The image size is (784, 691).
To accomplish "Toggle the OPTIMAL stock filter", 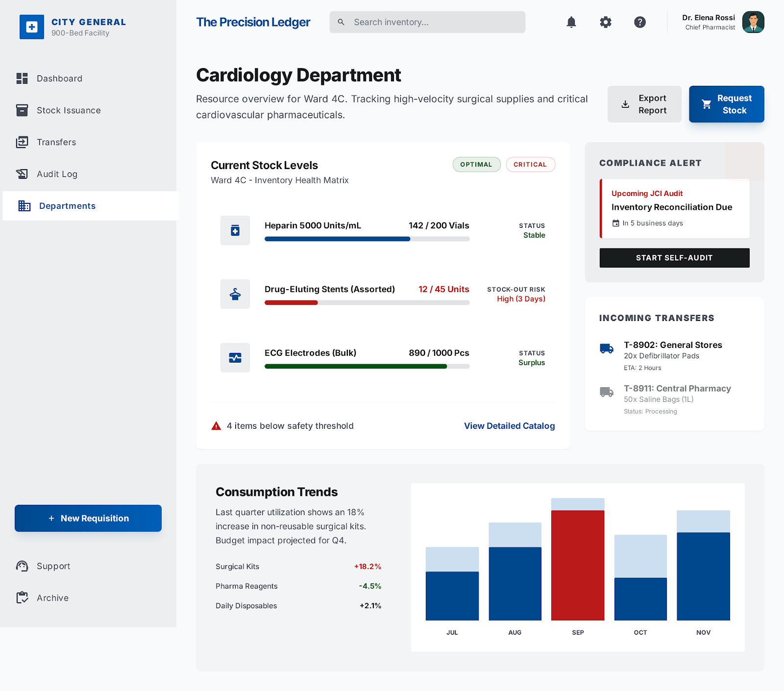I will [x=476, y=164].
